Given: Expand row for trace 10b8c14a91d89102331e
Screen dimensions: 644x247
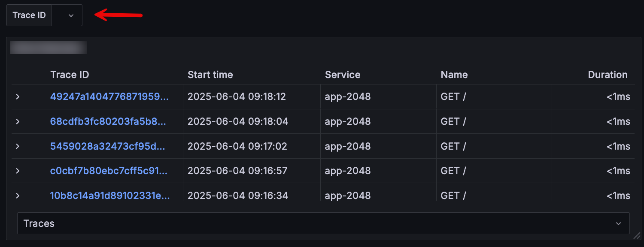Looking at the screenshot, I should click(18, 196).
